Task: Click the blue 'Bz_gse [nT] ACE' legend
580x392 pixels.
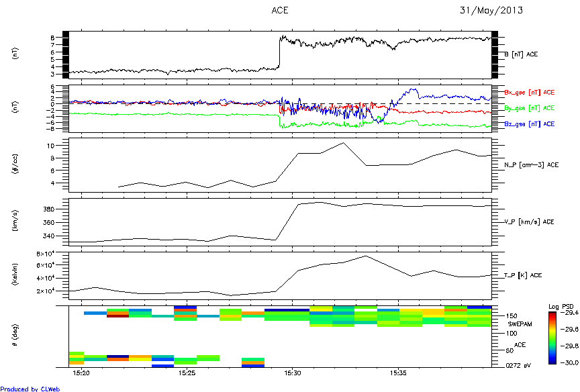Action: [530, 124]
